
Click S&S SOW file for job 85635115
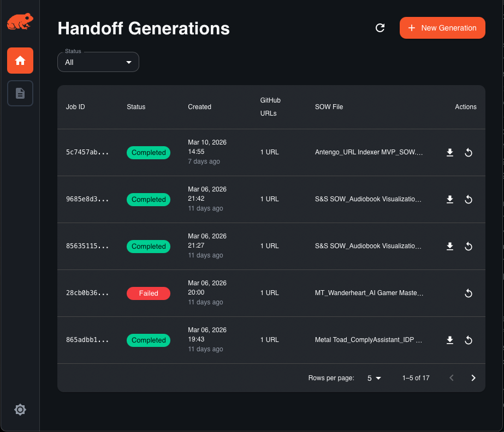pyautogui.click(x=368, y=246)
